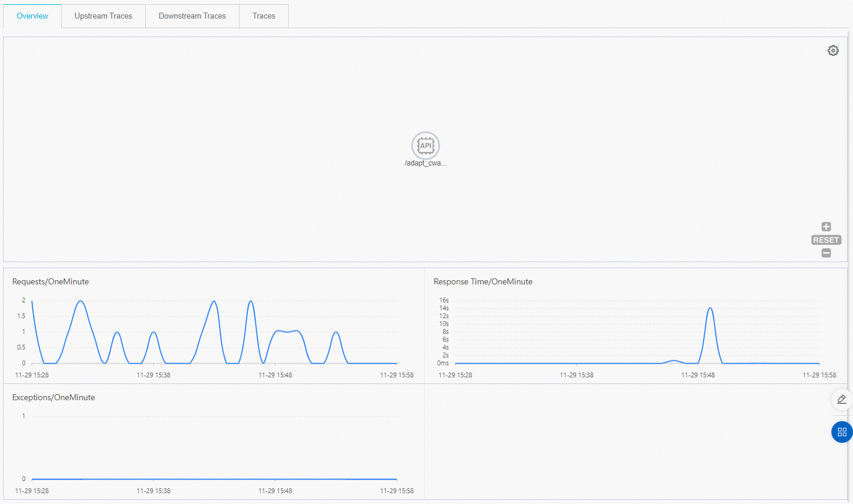
Task: Click the 16s axis label
Action: coord(444,300)
